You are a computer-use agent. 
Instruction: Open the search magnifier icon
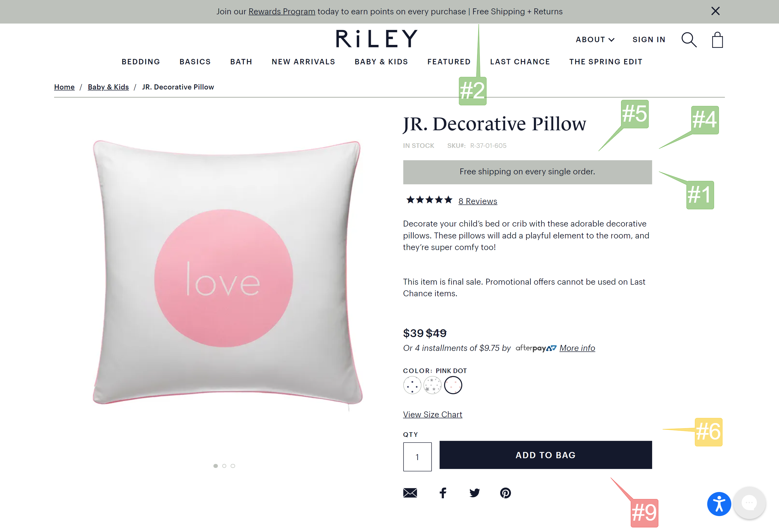pos(689,40)
